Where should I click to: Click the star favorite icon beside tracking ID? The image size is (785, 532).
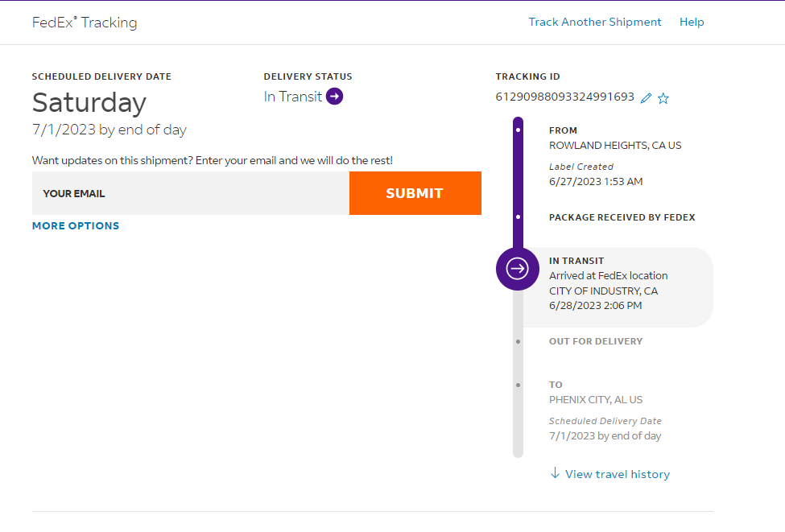point(663,98)
